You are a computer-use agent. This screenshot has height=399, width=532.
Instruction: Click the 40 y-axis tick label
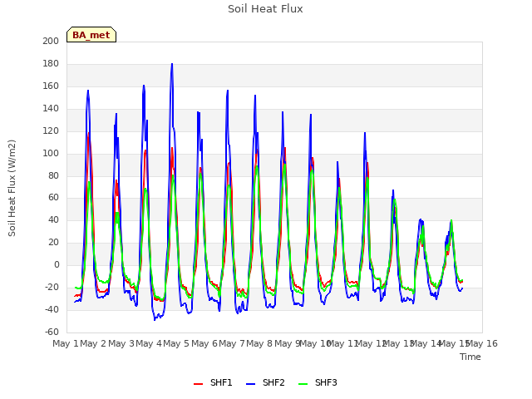(x=53, y=219)
